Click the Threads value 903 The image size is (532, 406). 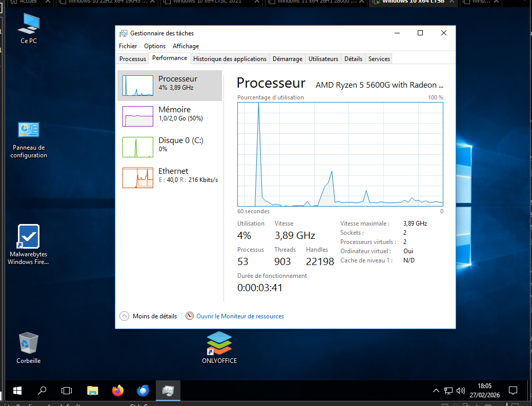[282, 261]
